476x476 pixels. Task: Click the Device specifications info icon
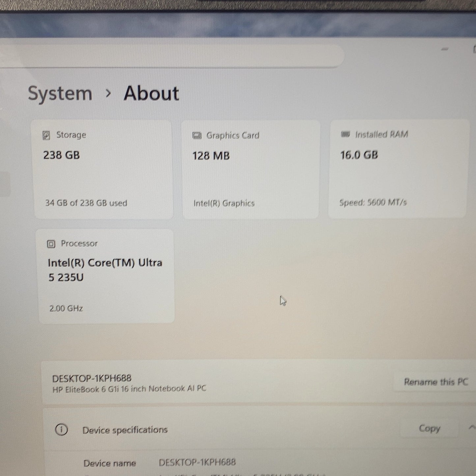pyautogui.click(x=61, y=430)
